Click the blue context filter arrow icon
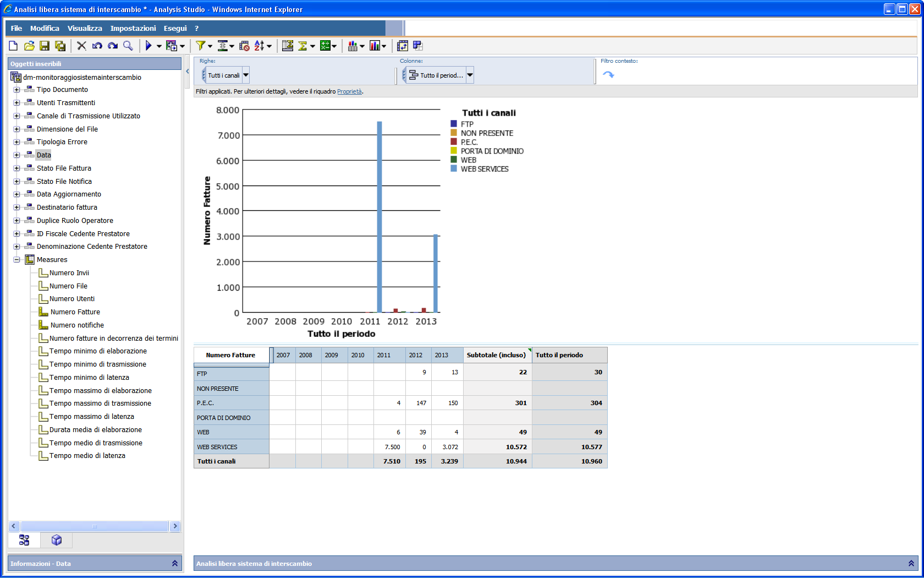Viewport: 924px width, 578px height. 608,74
